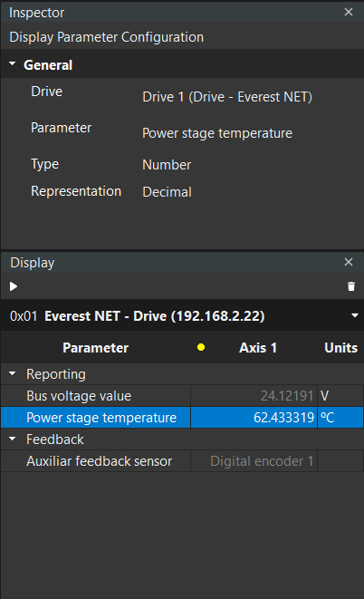Image resolution: width=364 pixels, height=599 pixels.
Task: Click the Decimal representation value
Action: 167,192
